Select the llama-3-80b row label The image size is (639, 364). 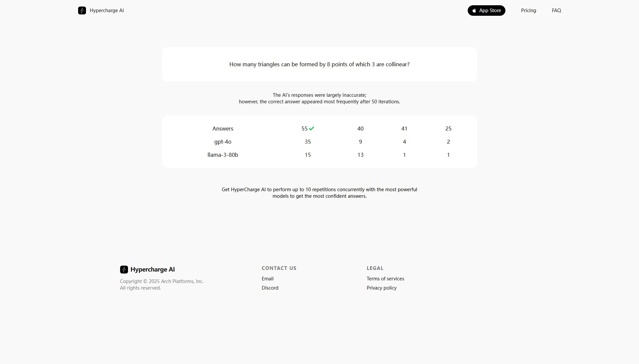click(223, 155)
